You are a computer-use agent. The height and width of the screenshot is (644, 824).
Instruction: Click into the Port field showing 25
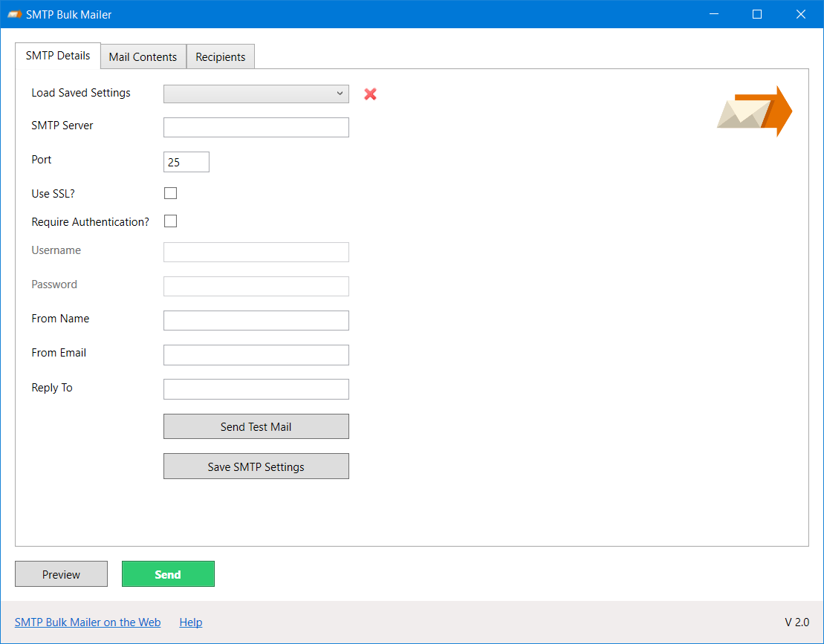coord(186,162)
